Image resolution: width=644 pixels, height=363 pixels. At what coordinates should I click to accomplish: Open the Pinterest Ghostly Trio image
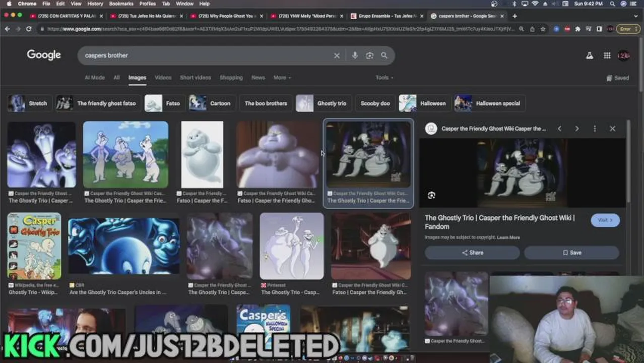(292, 246)
